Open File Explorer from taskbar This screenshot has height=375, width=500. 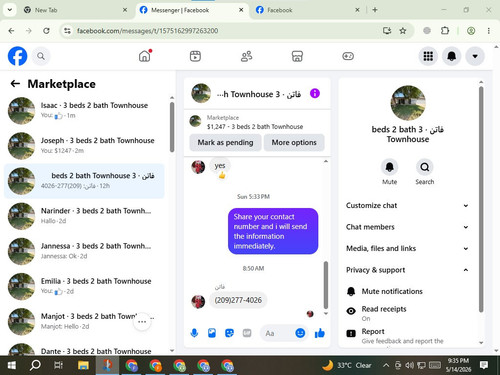pos(83,365)
